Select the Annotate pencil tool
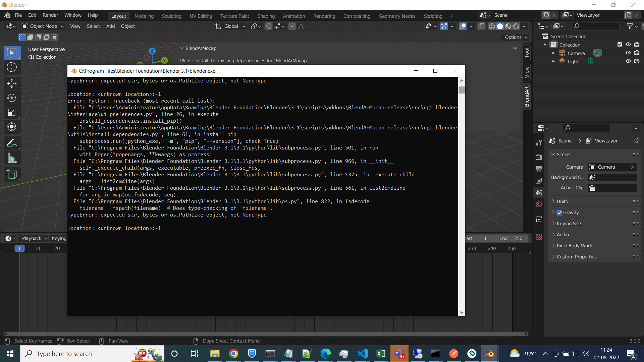644x362 pixels. coord(12,143)
